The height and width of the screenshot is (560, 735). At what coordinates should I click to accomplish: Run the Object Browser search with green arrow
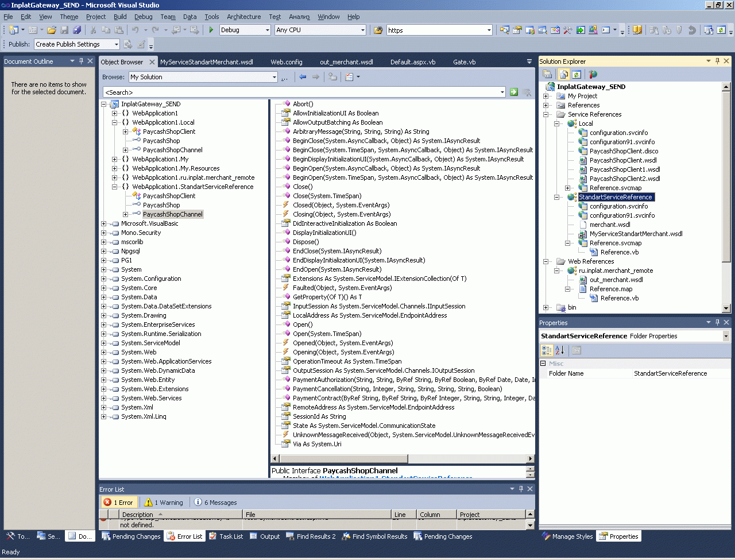514,92
